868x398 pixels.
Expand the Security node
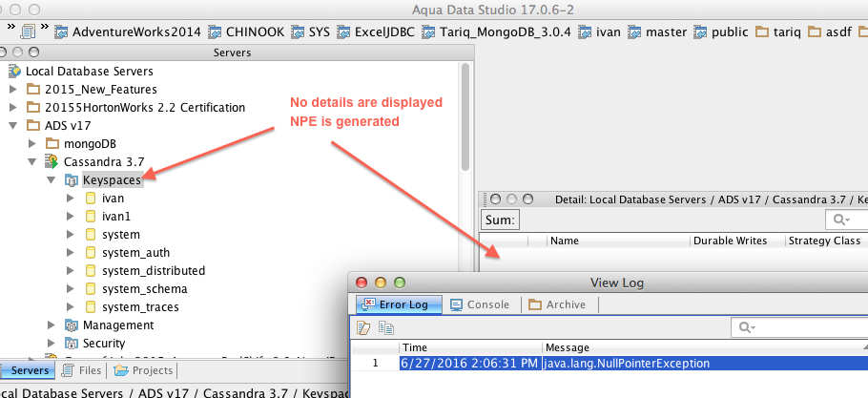51,344
